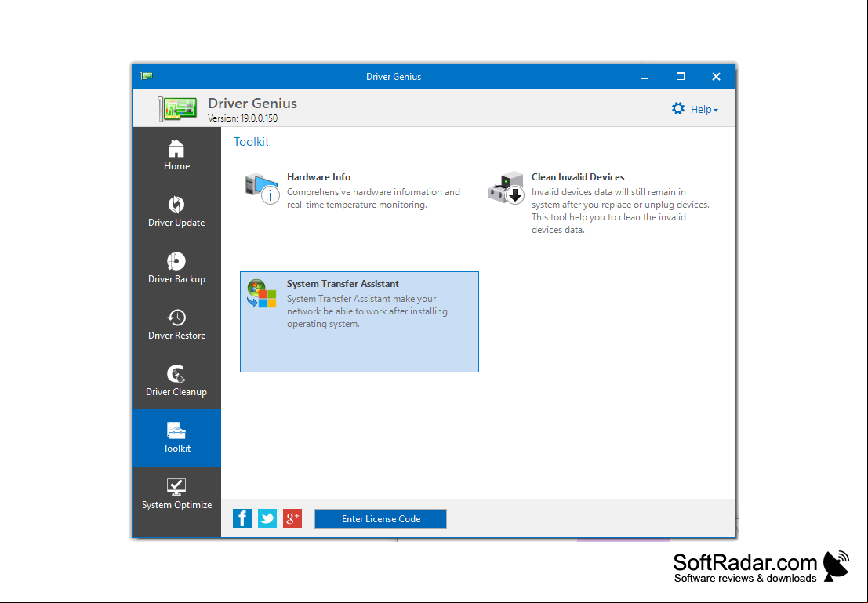
Task: Click the Driver Genius logo in header
Action: coord(178,108)
